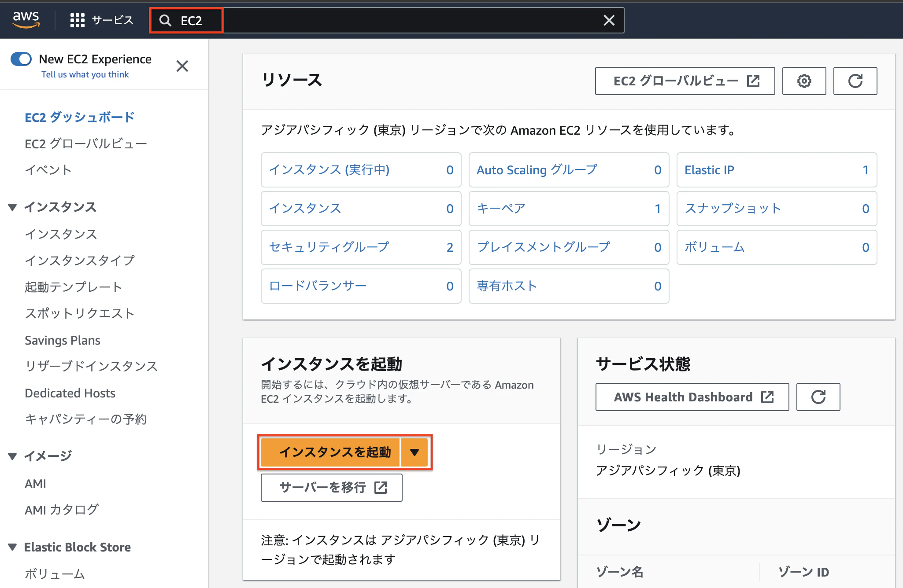Open AMI カタログ in sidebar
The width and height of the screenshot is (903, 588).
point(62,510)
